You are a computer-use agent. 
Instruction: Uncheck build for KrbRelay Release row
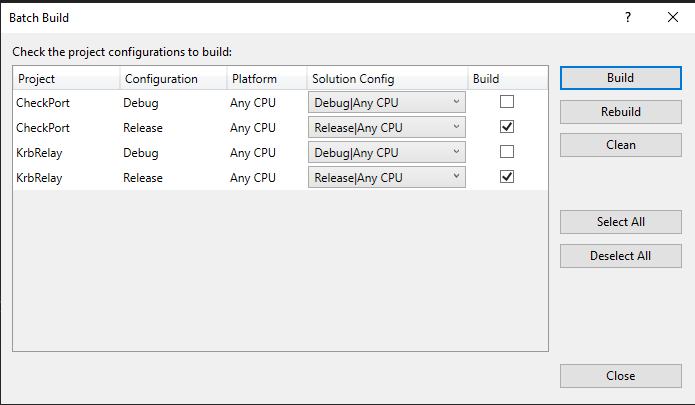(x=507, y=177)
